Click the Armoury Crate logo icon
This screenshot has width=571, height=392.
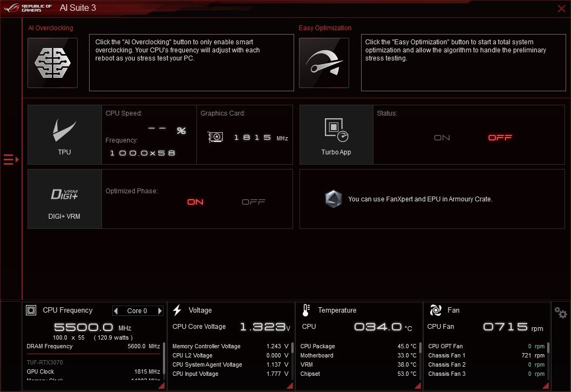pos(333,199)
